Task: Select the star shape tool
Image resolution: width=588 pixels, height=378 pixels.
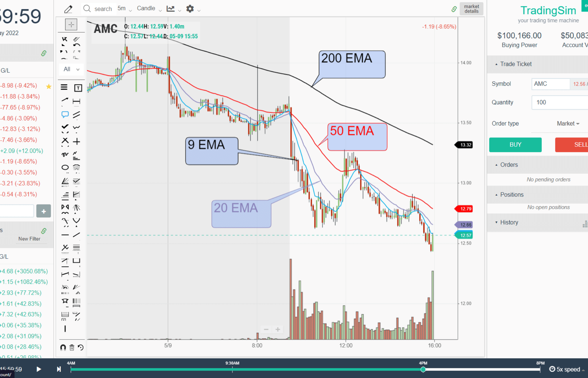Action: coord(65,301)
